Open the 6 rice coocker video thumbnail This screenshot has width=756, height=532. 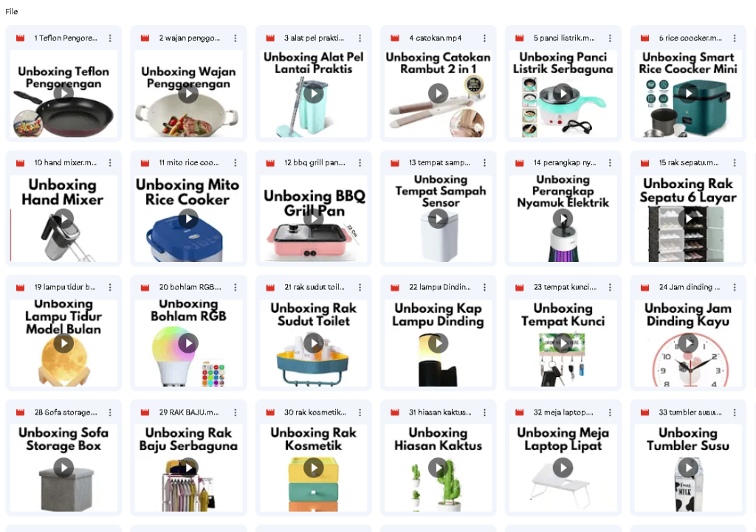click(688, 94)
